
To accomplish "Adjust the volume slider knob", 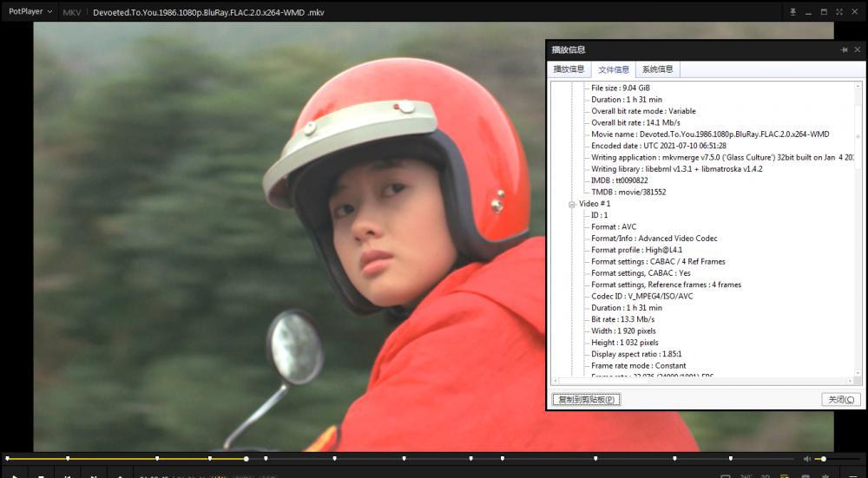I will click(x=824, y=459).
